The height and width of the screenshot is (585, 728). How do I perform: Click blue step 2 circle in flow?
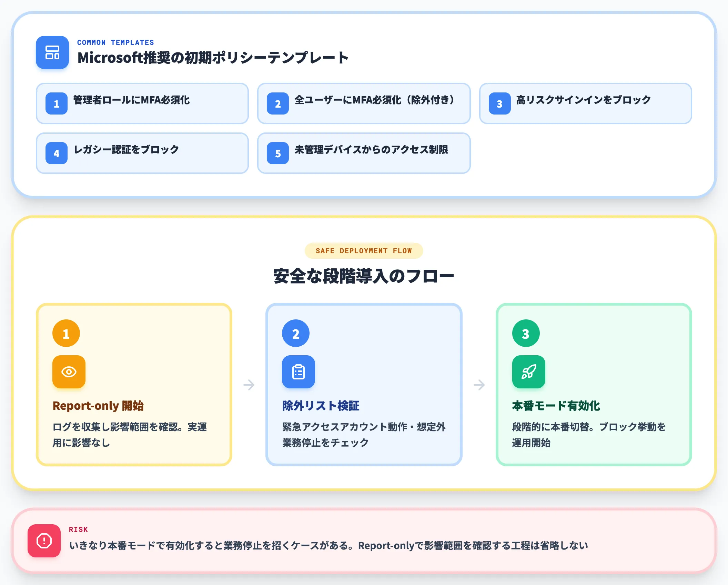pos(296,333)
